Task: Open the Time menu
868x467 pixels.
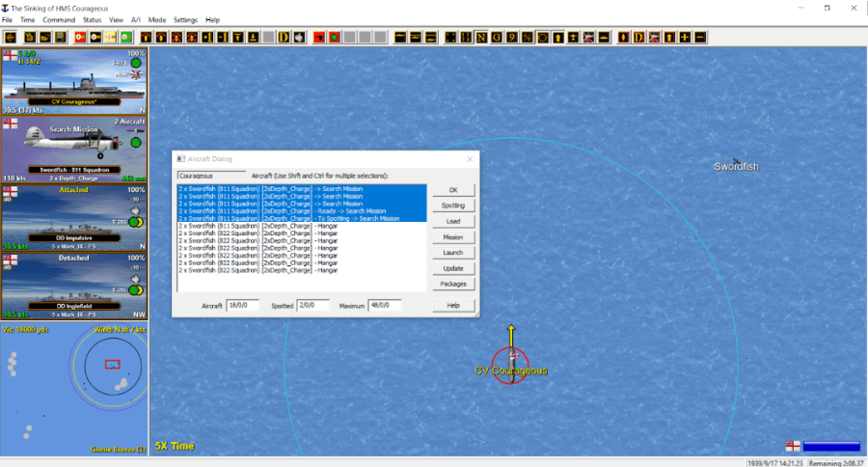Action: coord(27,20)
